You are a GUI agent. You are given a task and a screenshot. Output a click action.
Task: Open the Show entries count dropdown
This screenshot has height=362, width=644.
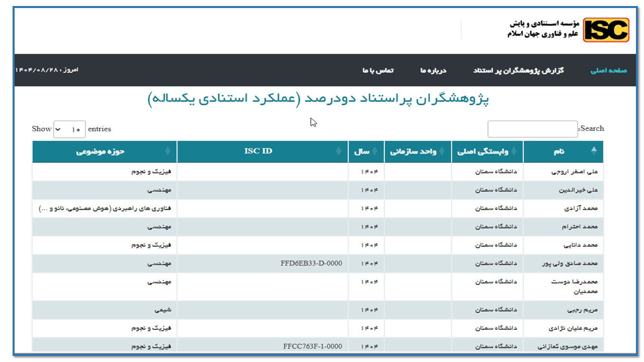[69, 129]
